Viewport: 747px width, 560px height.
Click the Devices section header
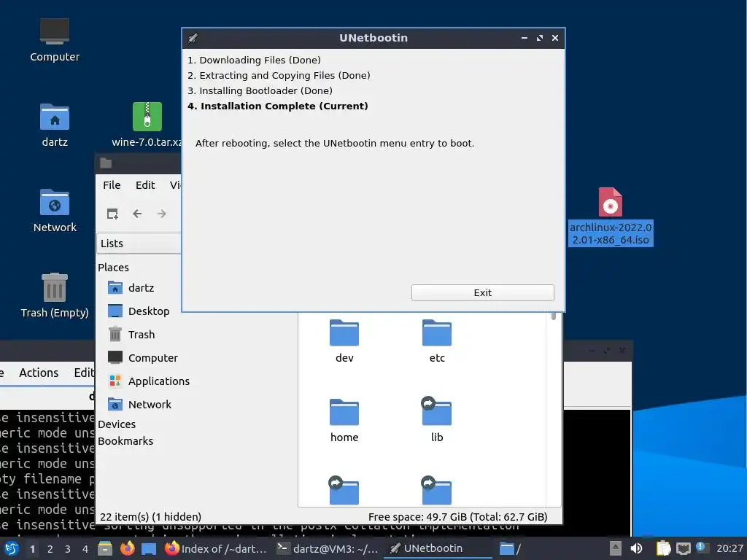click(117, 424)
